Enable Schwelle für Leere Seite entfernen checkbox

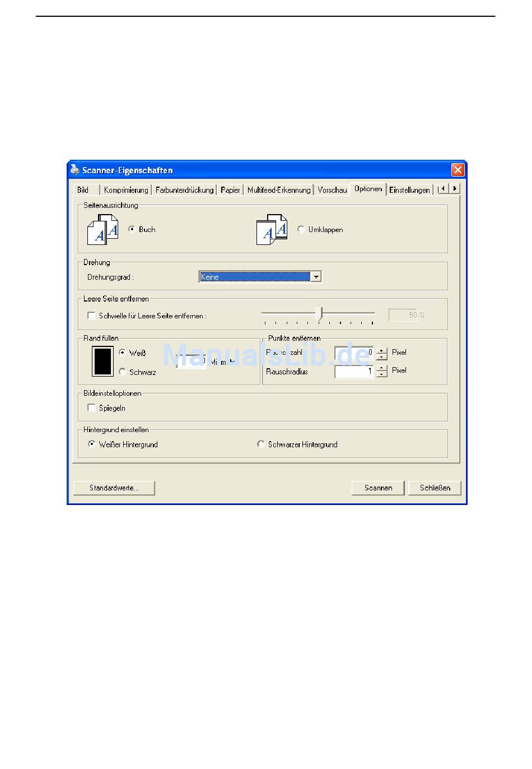point(91,316)
